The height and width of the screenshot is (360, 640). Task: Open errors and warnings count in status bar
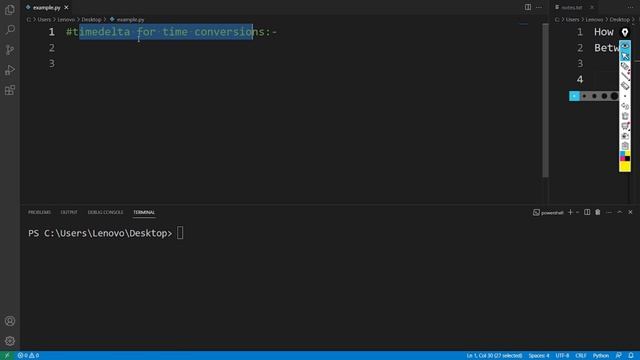28,356
